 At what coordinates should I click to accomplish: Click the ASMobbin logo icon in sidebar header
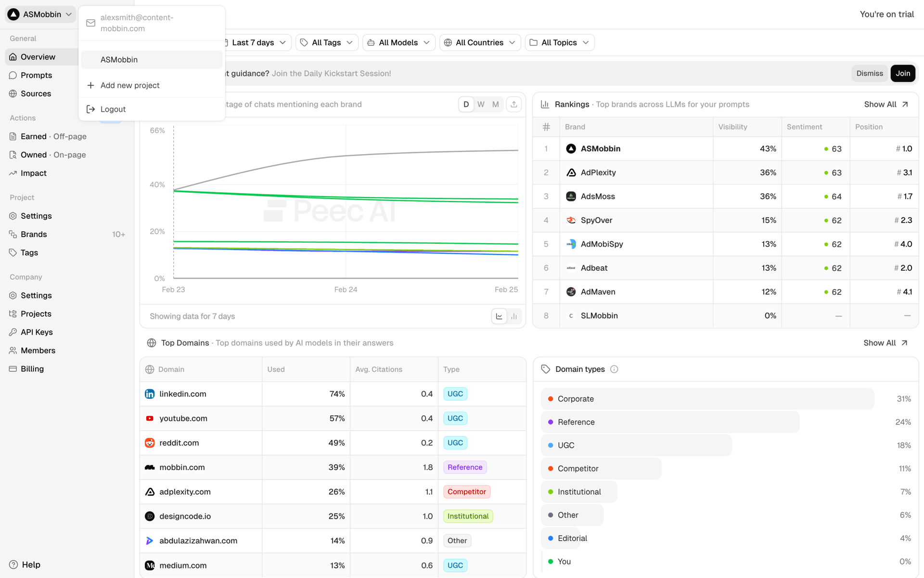(14, 14)
